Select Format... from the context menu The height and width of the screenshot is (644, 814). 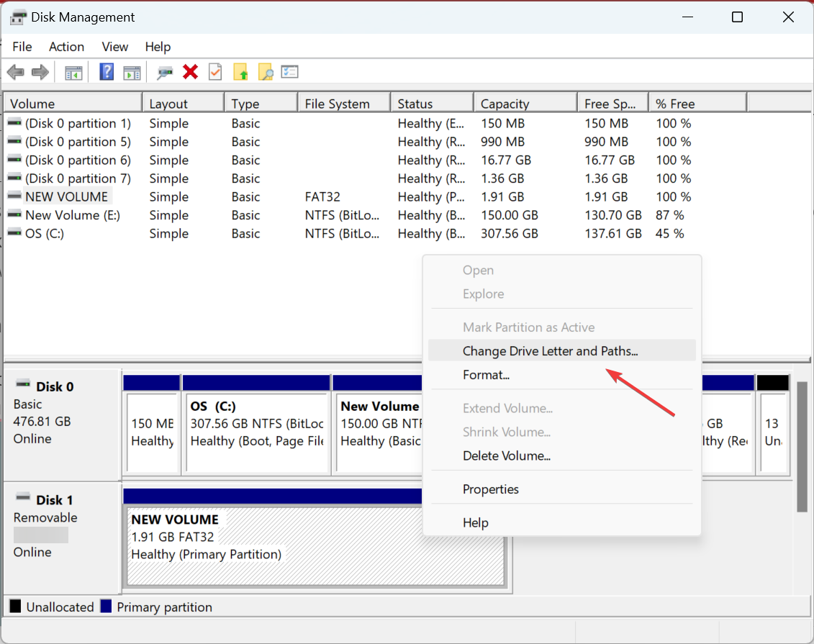tap(486, 375)
